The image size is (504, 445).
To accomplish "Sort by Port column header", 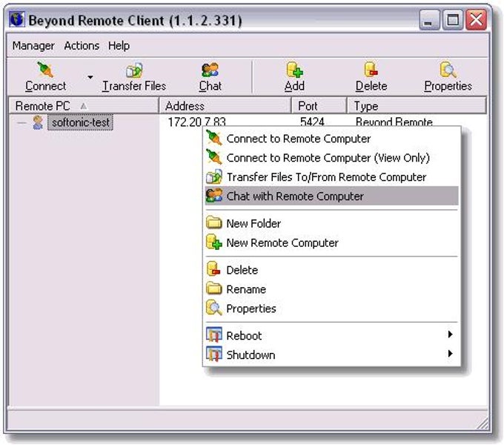I will click(319, 106).
